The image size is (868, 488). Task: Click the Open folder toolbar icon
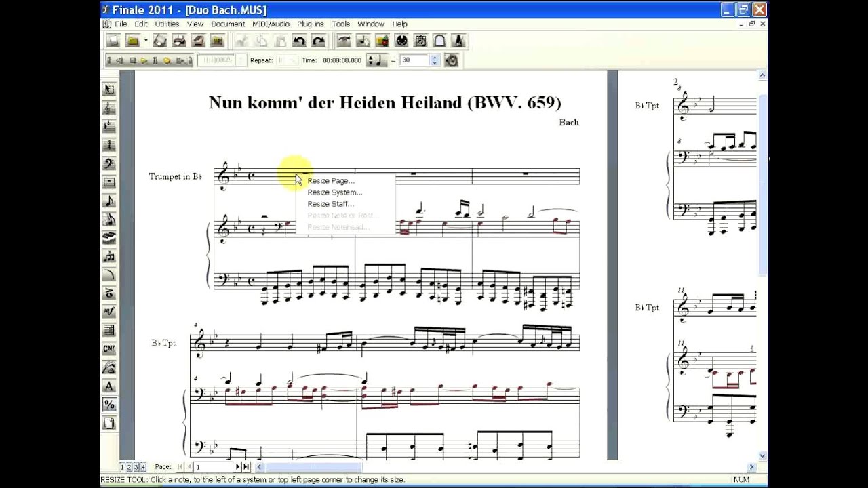point(133,41)
